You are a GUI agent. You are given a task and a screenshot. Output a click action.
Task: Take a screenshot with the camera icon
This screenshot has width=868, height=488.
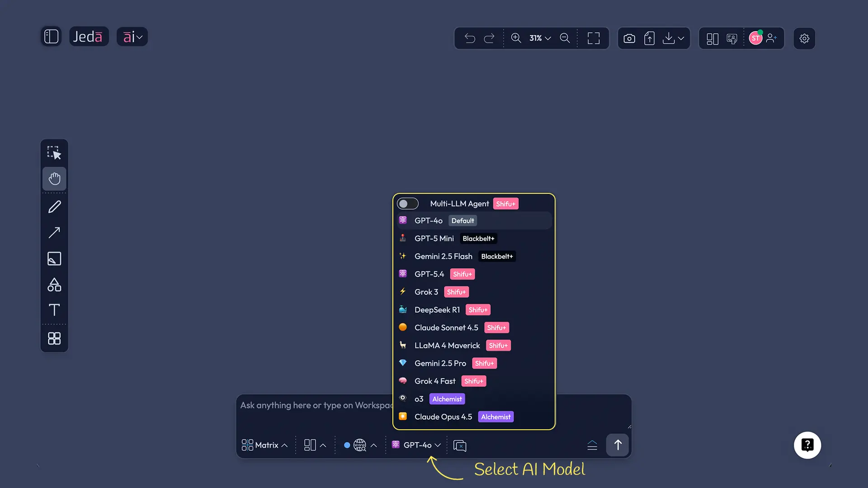(x=629, y=38)
